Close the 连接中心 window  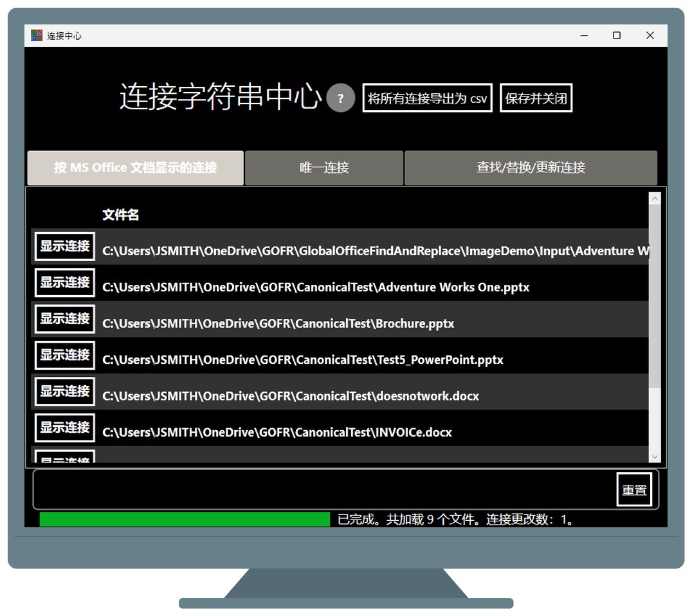click(650, 35)
